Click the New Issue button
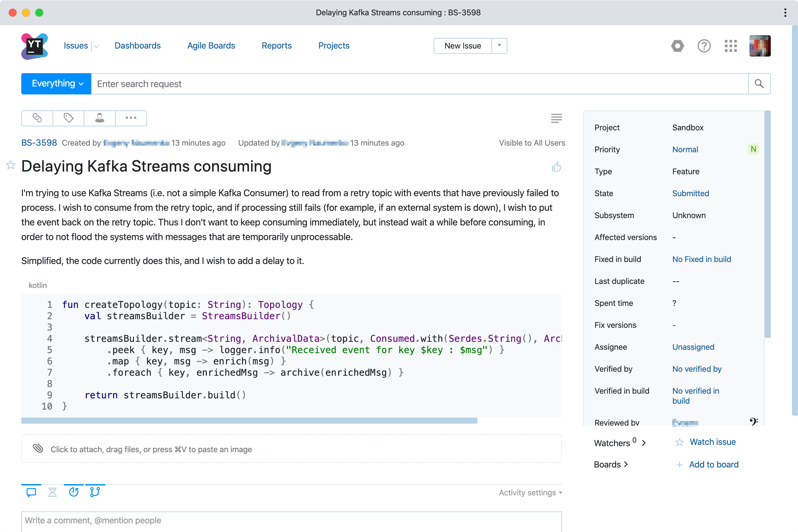798x532 pixels. click(463, 46)
